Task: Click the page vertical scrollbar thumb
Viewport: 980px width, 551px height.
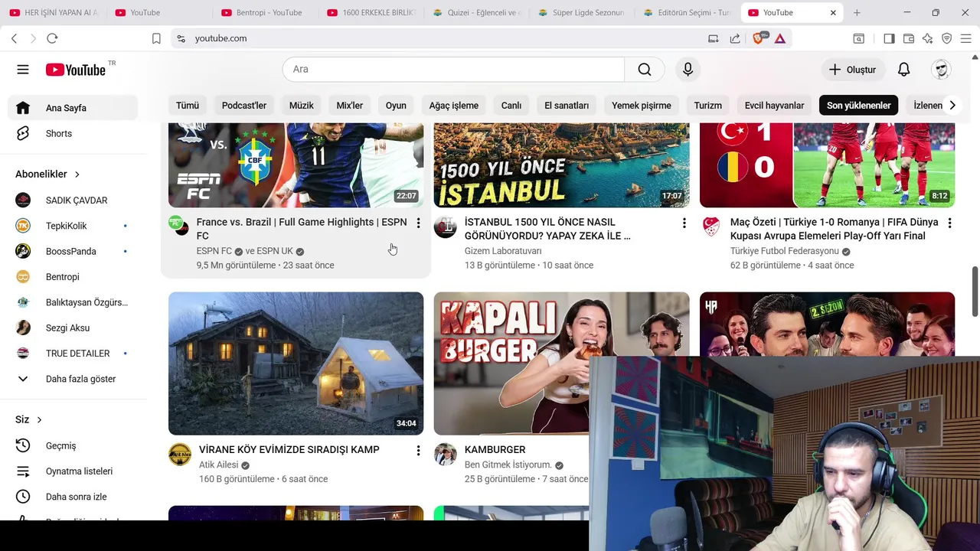Action: (x=975, y=291)
